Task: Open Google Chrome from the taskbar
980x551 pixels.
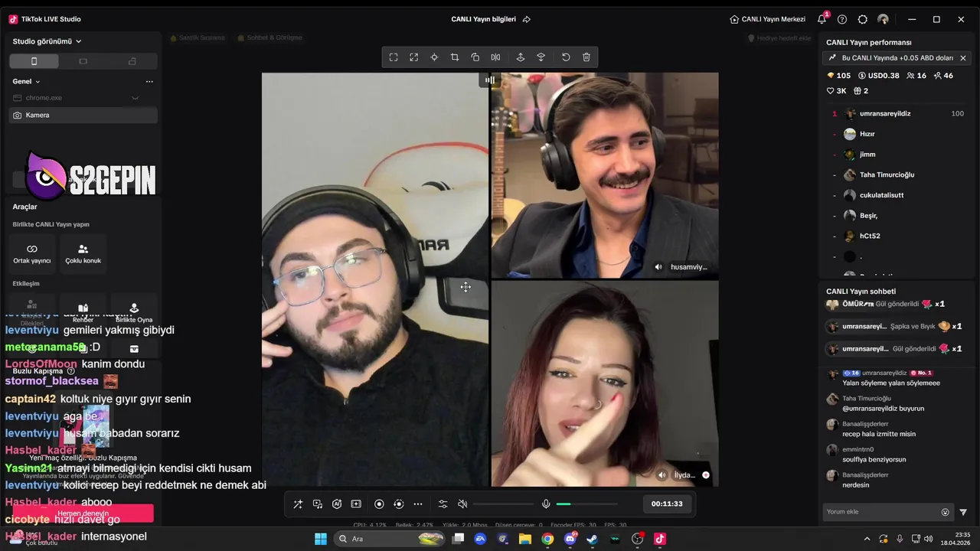Action: [x=547, y=539]
